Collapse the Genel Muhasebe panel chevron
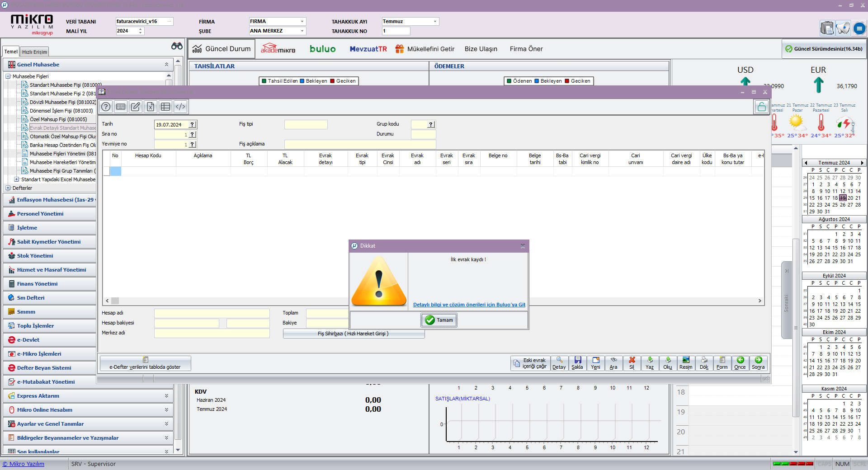Image resolution: width=868 pixels, height=470 pixels. (166, 65)
